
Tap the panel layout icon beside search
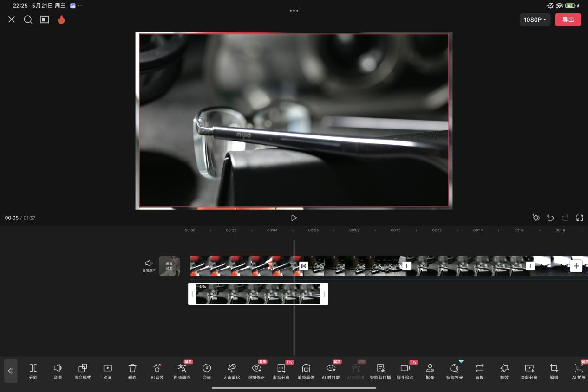point(45,19)
